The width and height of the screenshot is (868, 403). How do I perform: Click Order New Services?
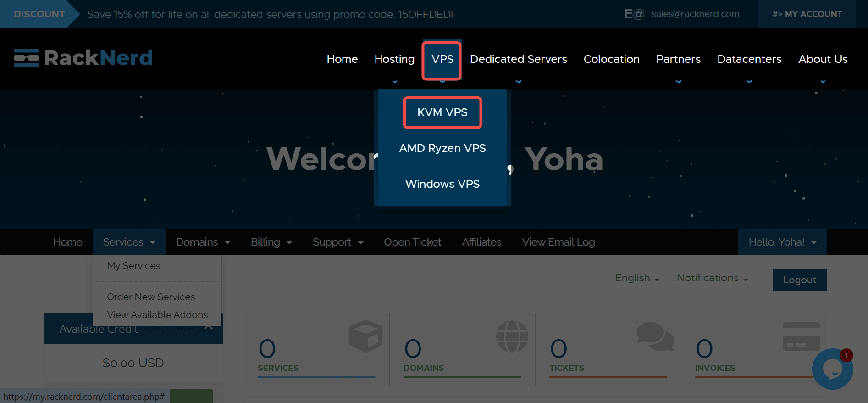click(x=151, y=297)
